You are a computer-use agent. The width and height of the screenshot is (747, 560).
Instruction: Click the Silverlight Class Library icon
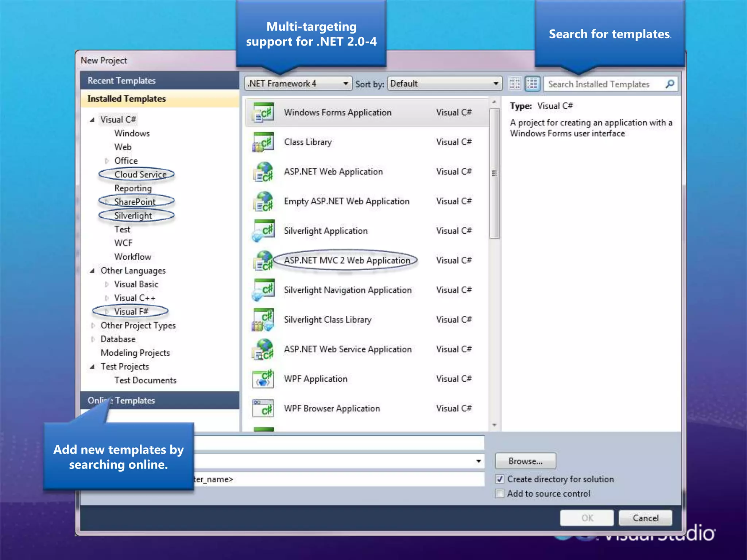pos(263,320)
